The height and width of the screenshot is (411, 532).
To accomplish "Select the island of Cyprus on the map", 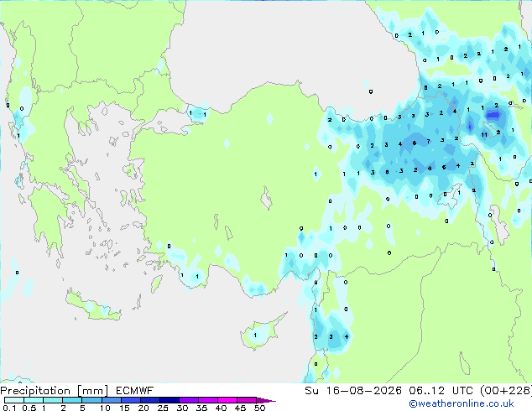I will coord(261,333).
